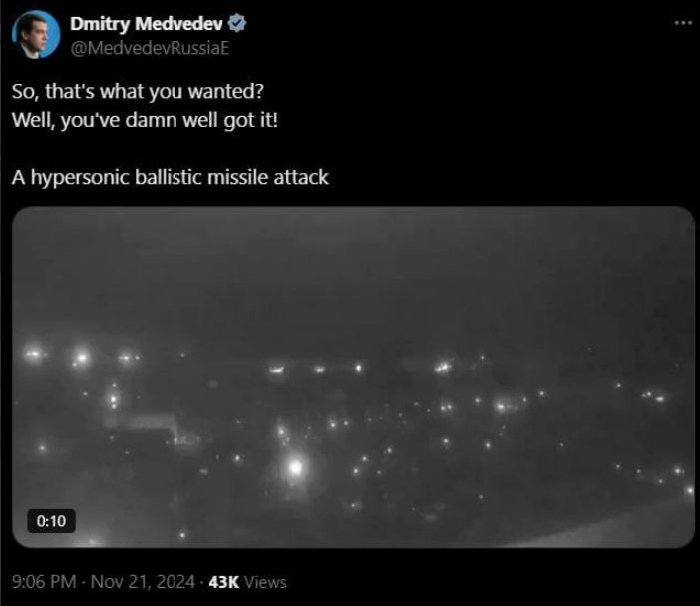This screenshot has height=606, width=700.
Task: Select the Nov 21, 2024 date
Action: coord(143,582)
